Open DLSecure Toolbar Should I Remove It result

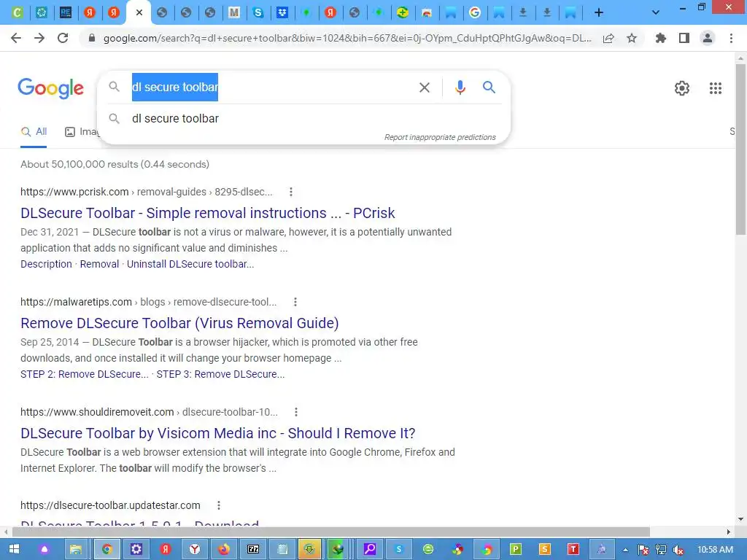[217, 433]
